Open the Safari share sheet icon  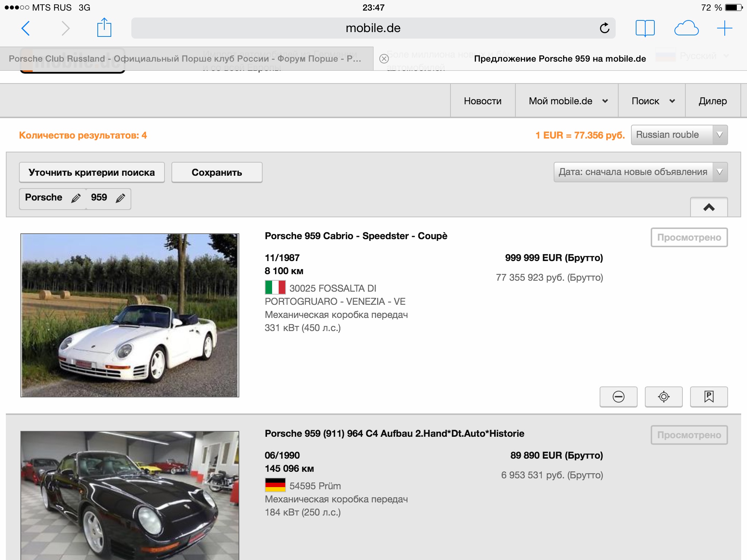pos(104,27)
